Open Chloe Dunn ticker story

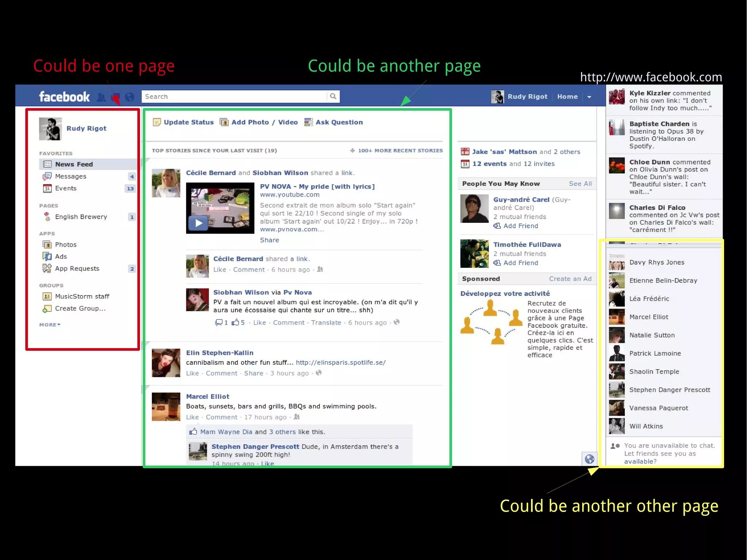coord(664,177)
